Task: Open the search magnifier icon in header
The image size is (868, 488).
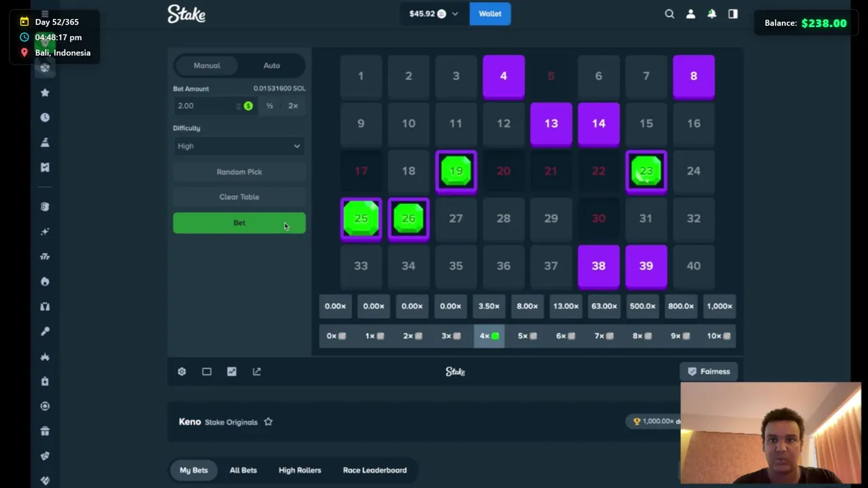Action: [669, 14]
